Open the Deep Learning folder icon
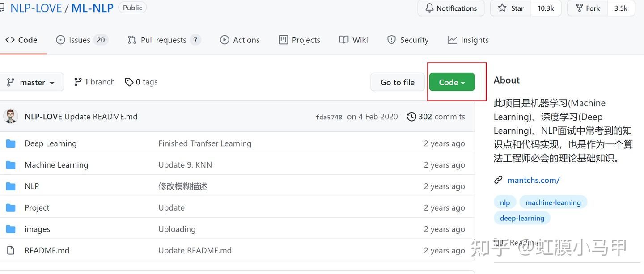644x274 pixels. point(11,143)
